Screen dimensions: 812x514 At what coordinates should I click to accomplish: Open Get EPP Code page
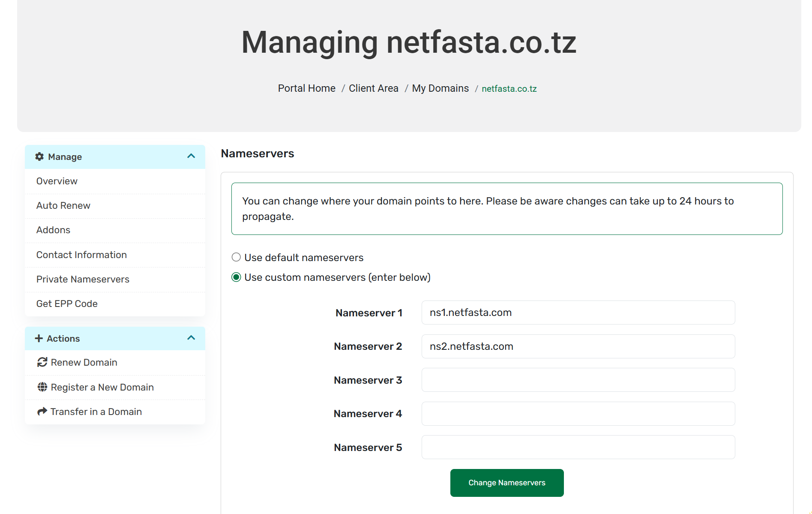67,304
